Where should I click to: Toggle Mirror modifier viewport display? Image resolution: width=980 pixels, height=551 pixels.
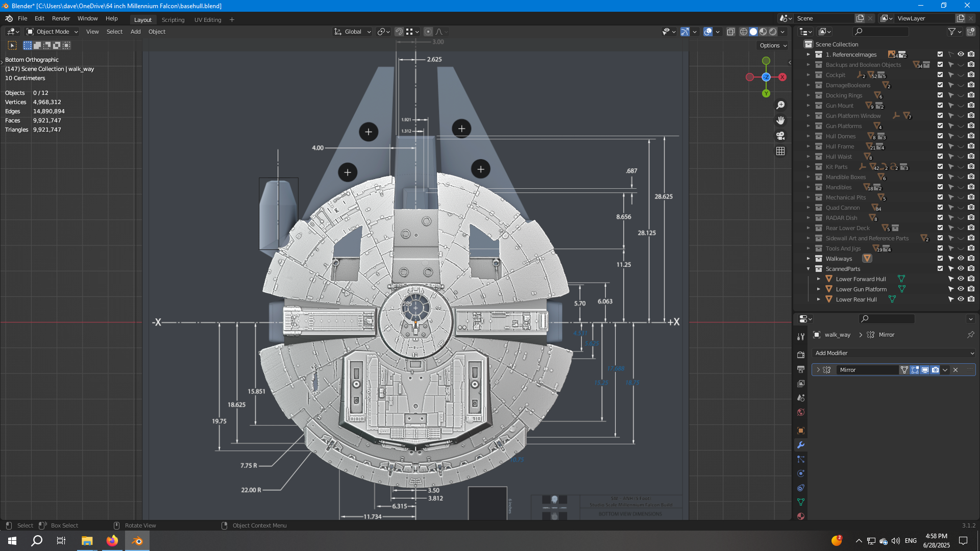coord(925,370)
